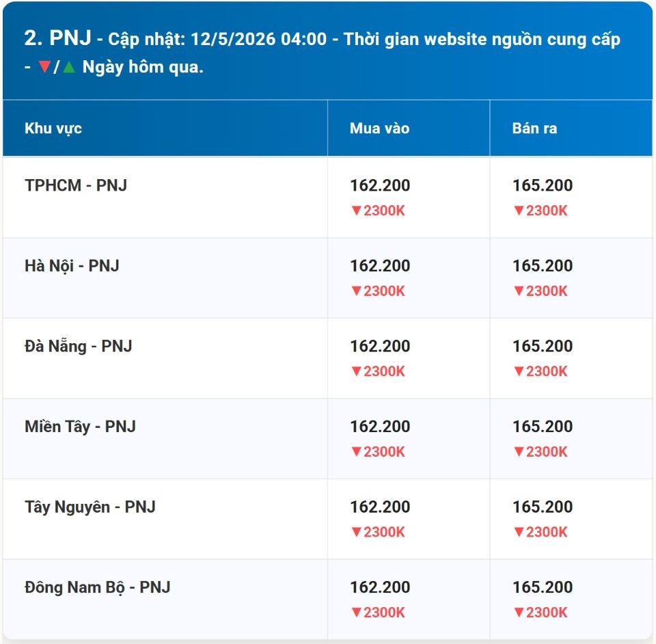Screen dimensions: 656x644
Task: Click the PNJ table title heading
Action: (x=322, y=53)
